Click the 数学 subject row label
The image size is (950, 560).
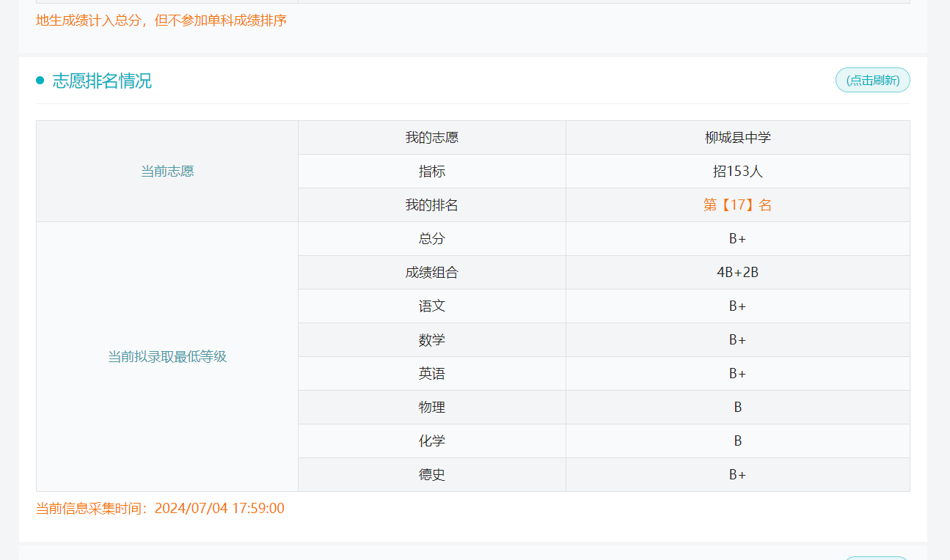click(431, 340)
